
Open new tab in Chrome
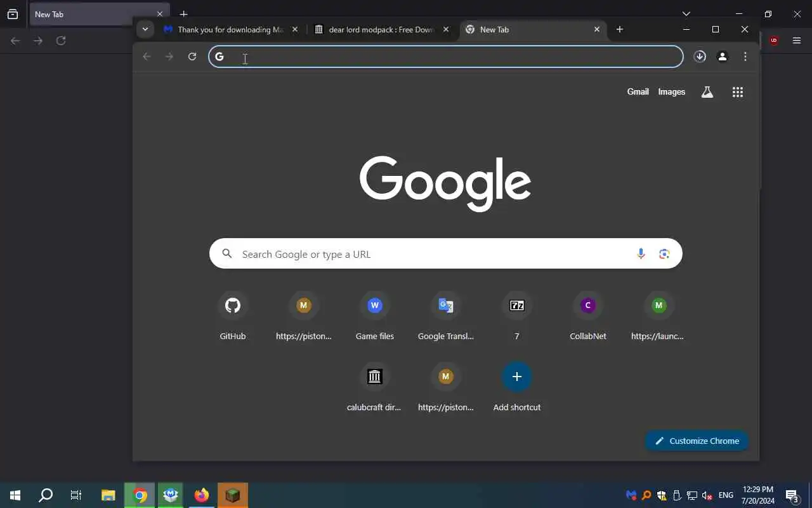620,29
